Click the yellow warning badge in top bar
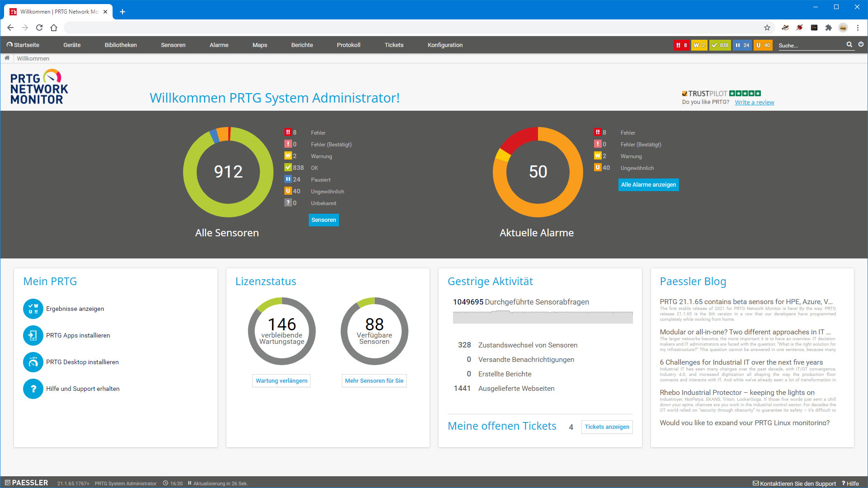Image resolution: width=868 pixels, height=488 pixels. [699, 45]
